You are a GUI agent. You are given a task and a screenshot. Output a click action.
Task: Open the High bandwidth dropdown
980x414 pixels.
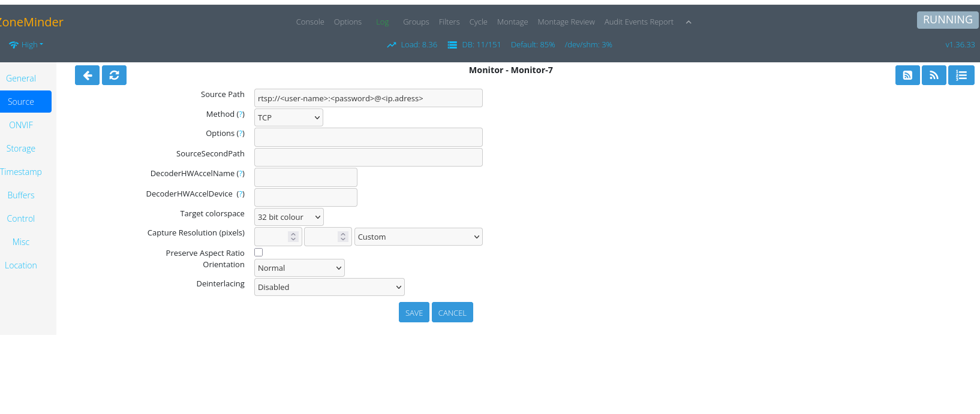click(26, 45)
